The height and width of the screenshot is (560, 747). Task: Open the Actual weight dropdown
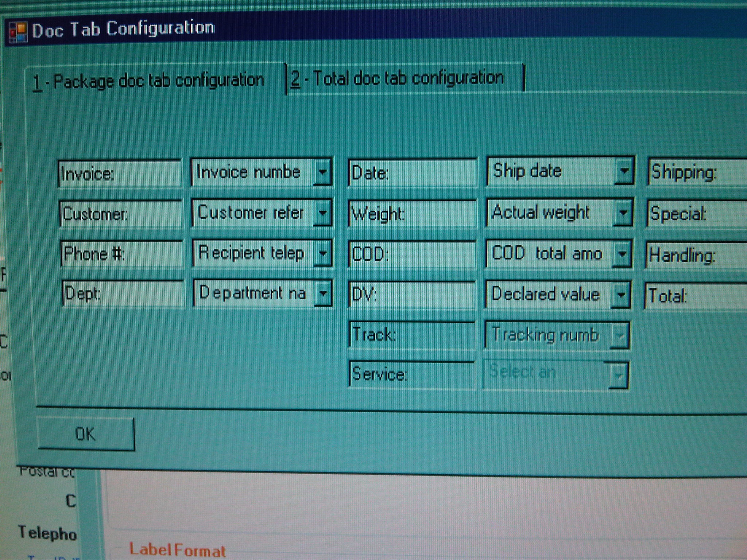(623, 213)
